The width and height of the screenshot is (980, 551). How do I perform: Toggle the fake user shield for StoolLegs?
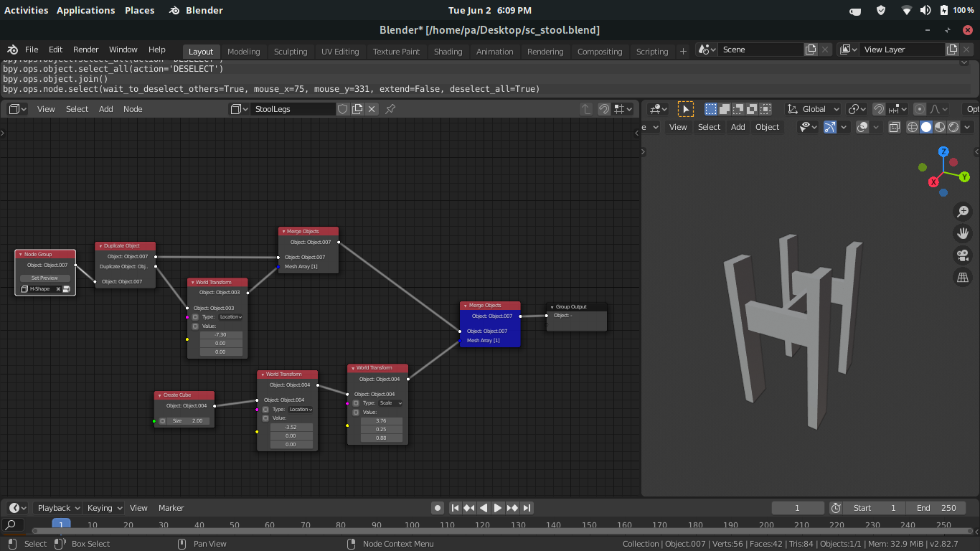pyautogui.click(x=342, y=108)
